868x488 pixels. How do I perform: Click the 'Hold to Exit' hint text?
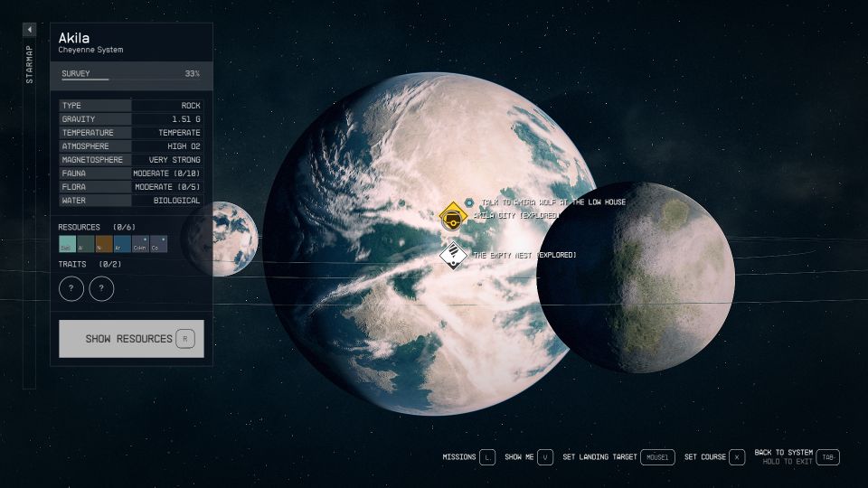788,462
